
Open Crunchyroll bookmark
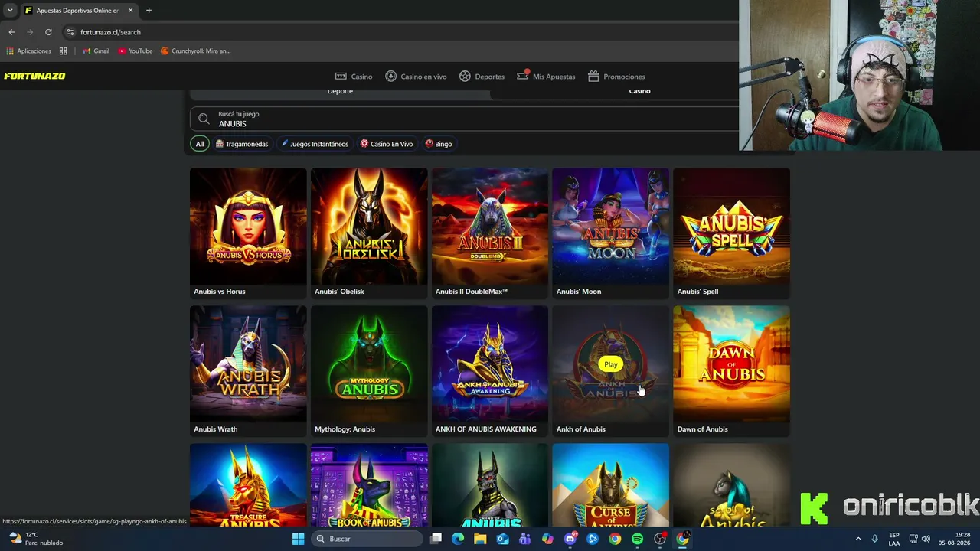195,51
